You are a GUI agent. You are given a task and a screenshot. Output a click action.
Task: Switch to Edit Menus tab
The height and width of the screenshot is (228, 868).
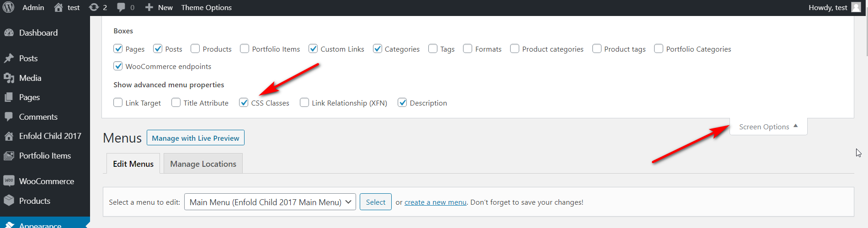133,164
